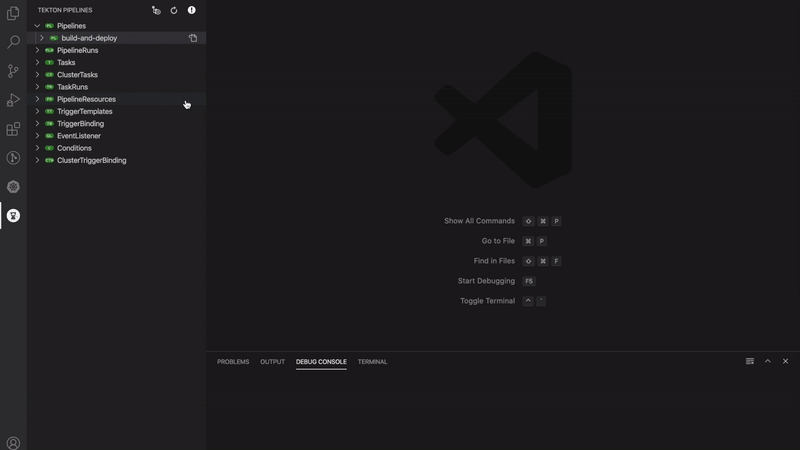Click the panel view options icon
The height and width of the screenshot is (450, 800).
tap(749, 361)
